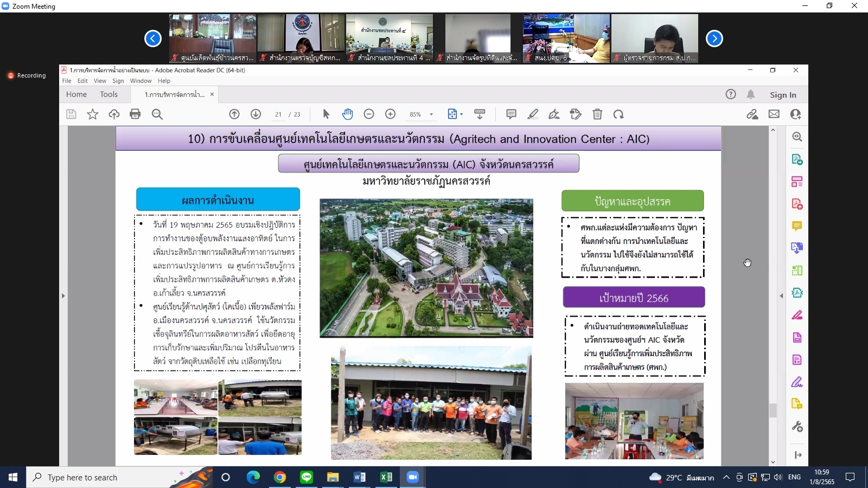This screenshot has width=868, height=488.
Task: Open the File menu
Action: pyautogui.click(x=67, y=81)
